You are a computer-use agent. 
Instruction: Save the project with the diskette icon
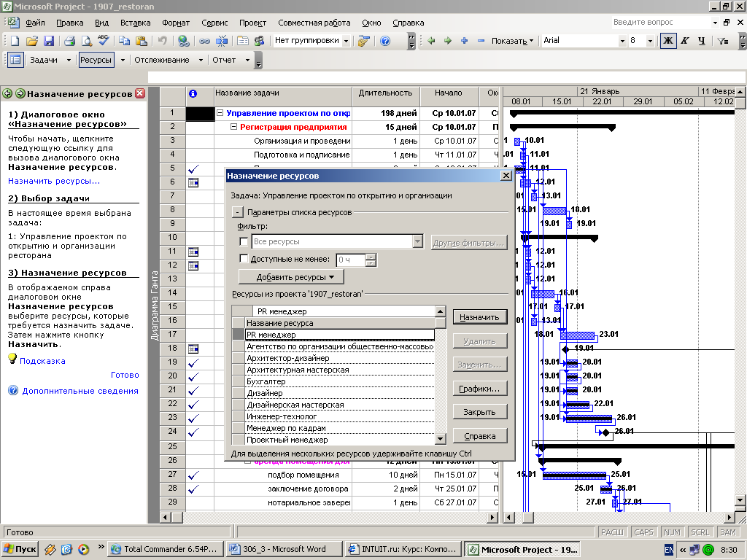pyautogui.click(x=49, y=41)
